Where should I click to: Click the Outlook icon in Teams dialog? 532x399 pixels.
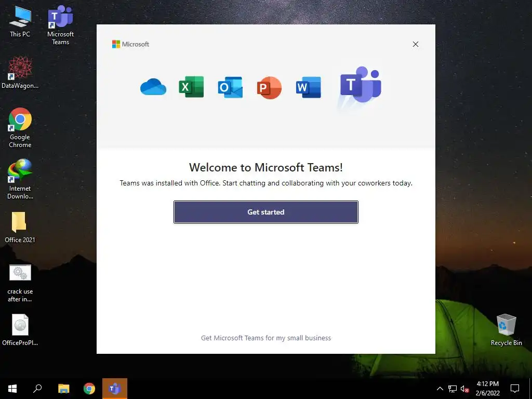click(x=230, y=87)
